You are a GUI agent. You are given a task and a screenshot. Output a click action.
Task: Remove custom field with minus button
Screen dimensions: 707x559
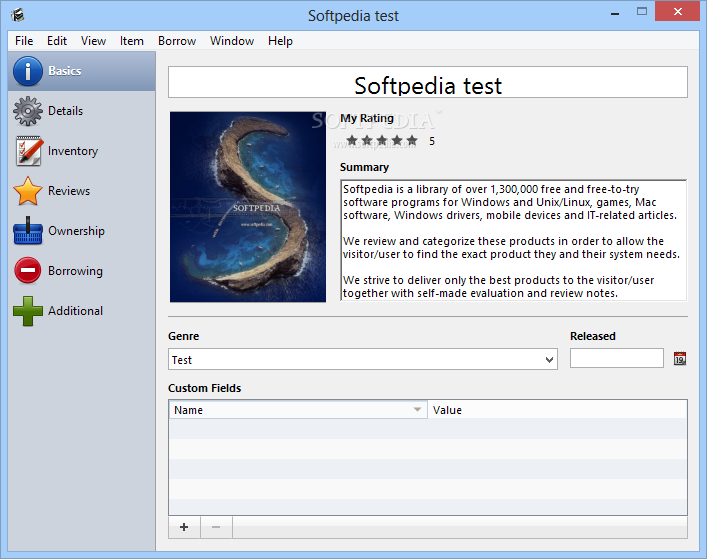click(216, 527)
